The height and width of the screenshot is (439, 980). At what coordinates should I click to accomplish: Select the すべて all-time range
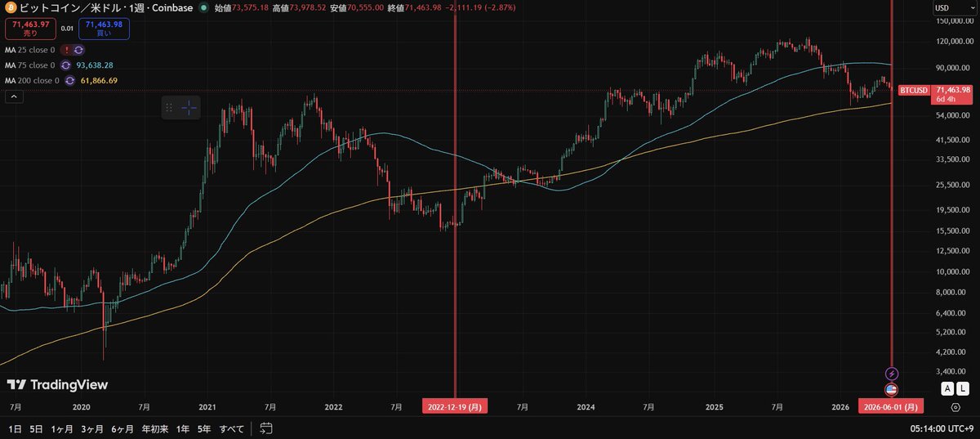[232, 428]
